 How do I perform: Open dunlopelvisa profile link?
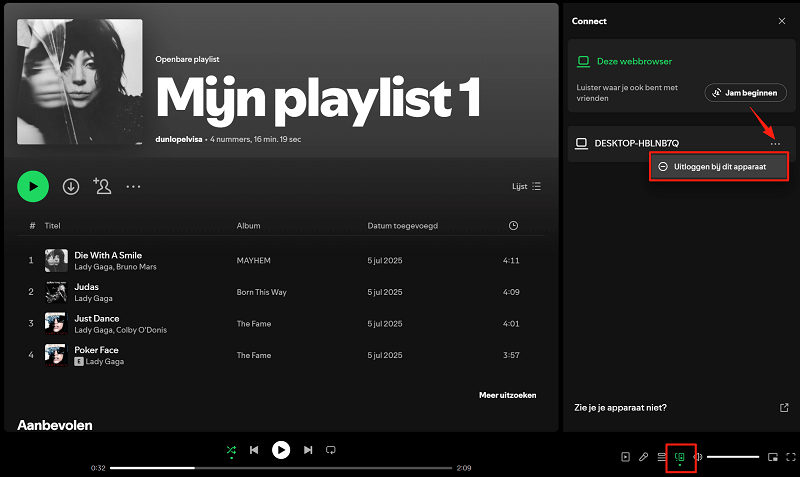coord(179,139)
